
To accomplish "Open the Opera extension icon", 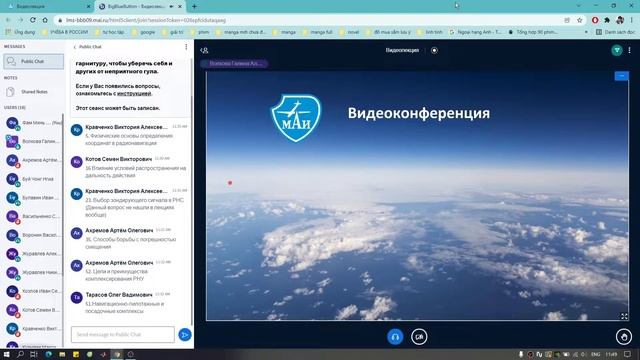I will [x=595, y=20].
